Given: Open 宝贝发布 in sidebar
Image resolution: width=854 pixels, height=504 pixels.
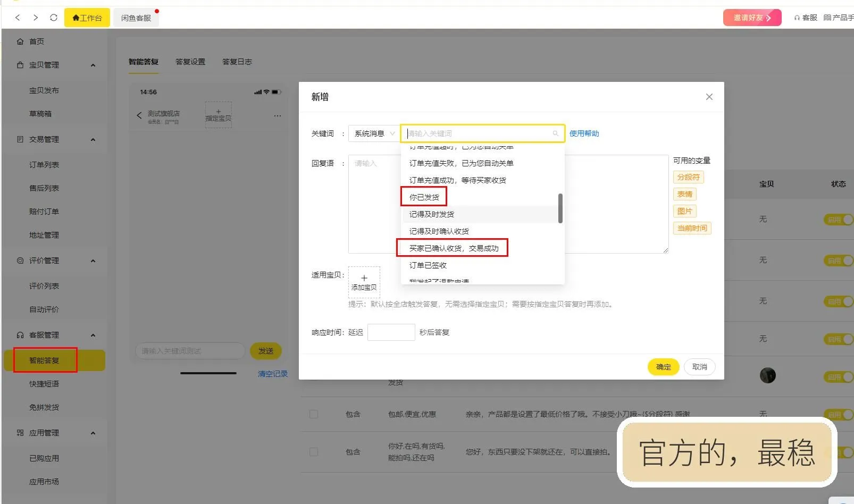Looking at the screenshot, I should pos(44,90).
